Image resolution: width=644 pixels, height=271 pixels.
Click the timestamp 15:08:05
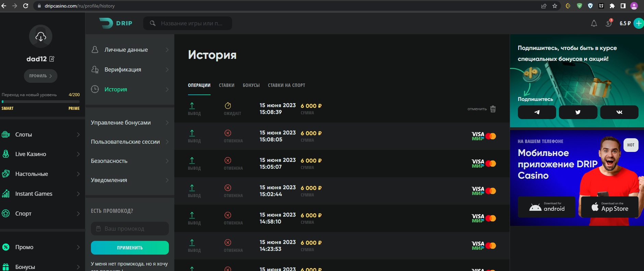[271, 140]
